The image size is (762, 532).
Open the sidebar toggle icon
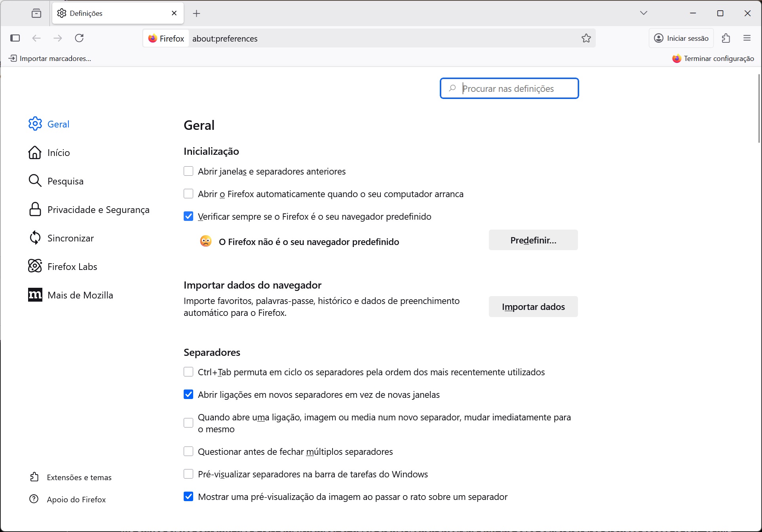(x=15, y=38)
